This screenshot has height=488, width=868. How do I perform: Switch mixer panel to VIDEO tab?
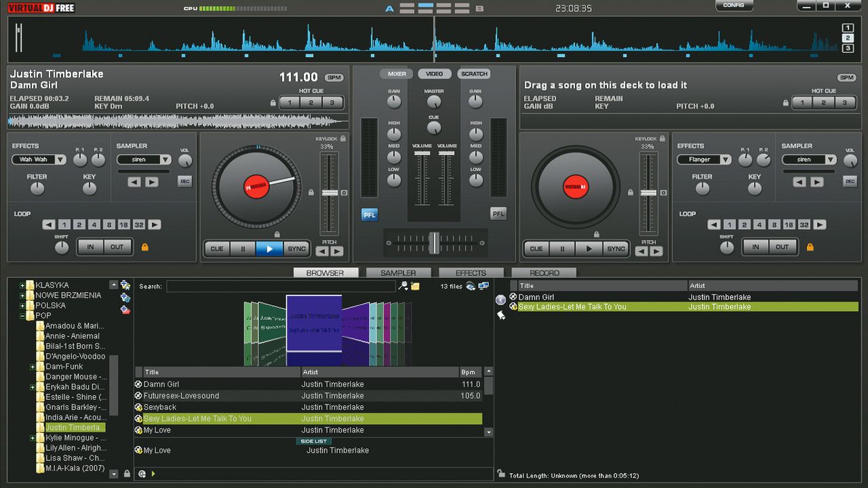(434, 74)
